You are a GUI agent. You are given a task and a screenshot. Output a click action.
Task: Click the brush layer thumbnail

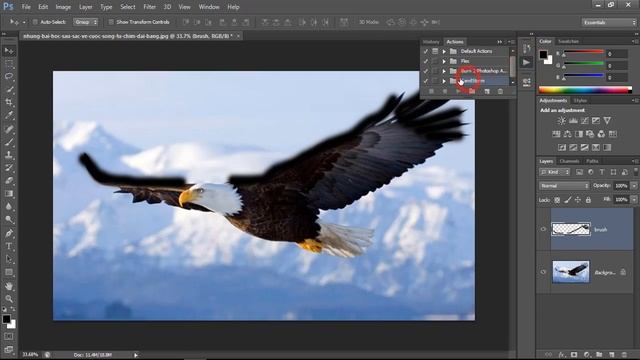pyautogui.click(x=571, y=229)
